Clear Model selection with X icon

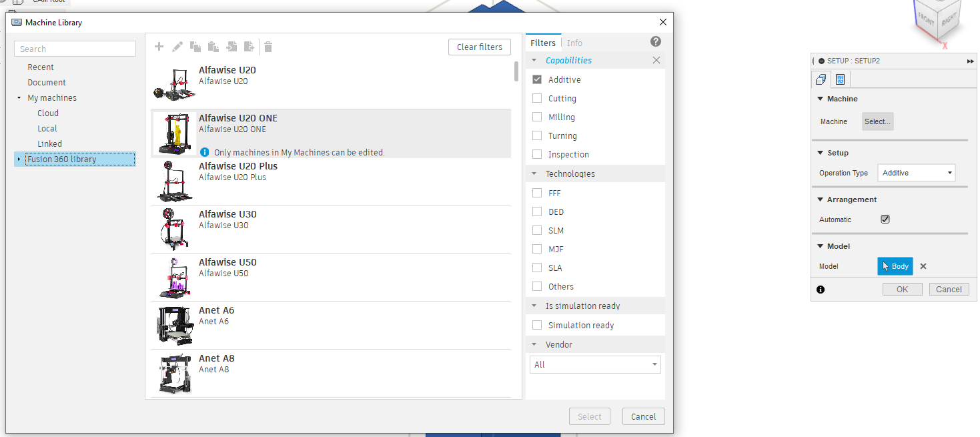point(923,266)
